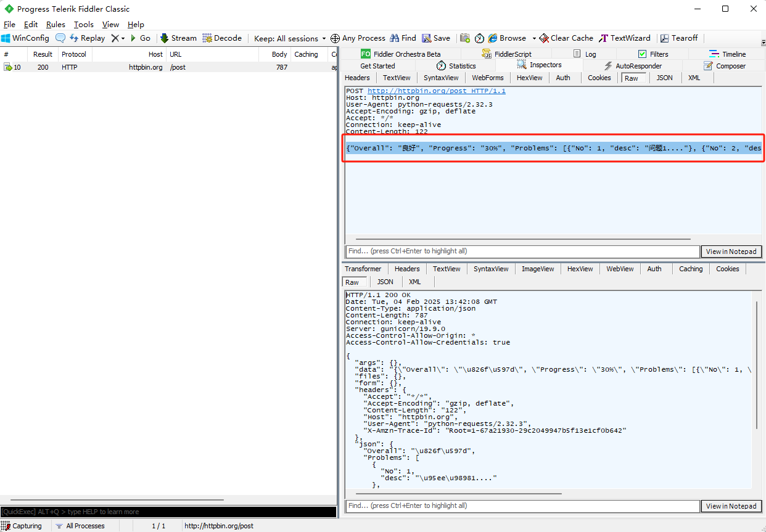Click the http://httpbin.org/post request link
Viewport: 766px width, 532px height.
(437, 91)
